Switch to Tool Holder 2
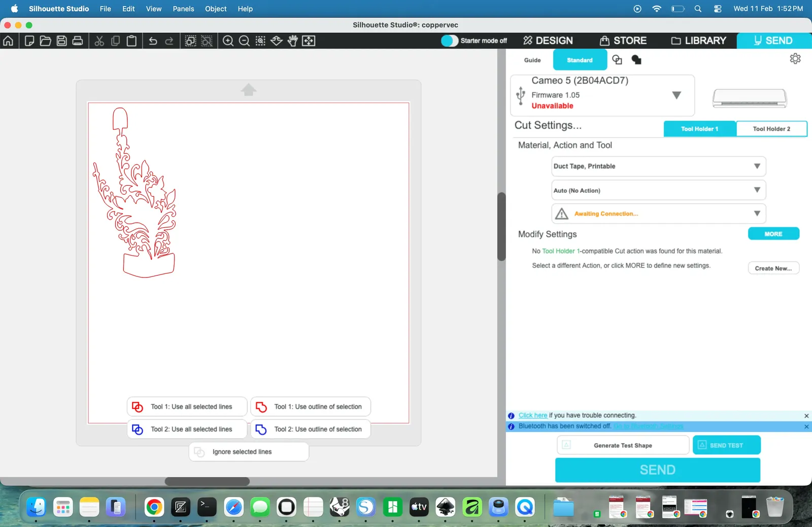The width and height of the screenshot is (812, 527). [771, 129]
